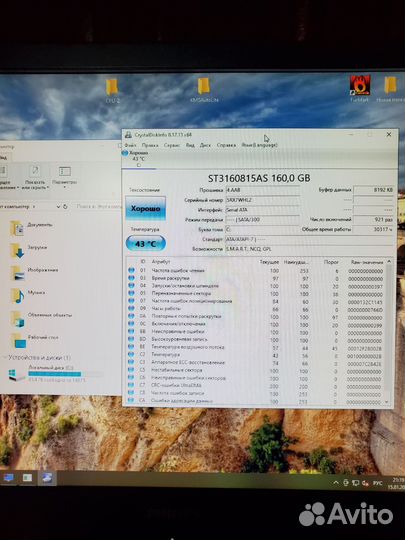Image resolution: width=405 pixels, height=540 pixels.
Task: Click the SATA/300 transfer mode field
Action: coord(262,219)
